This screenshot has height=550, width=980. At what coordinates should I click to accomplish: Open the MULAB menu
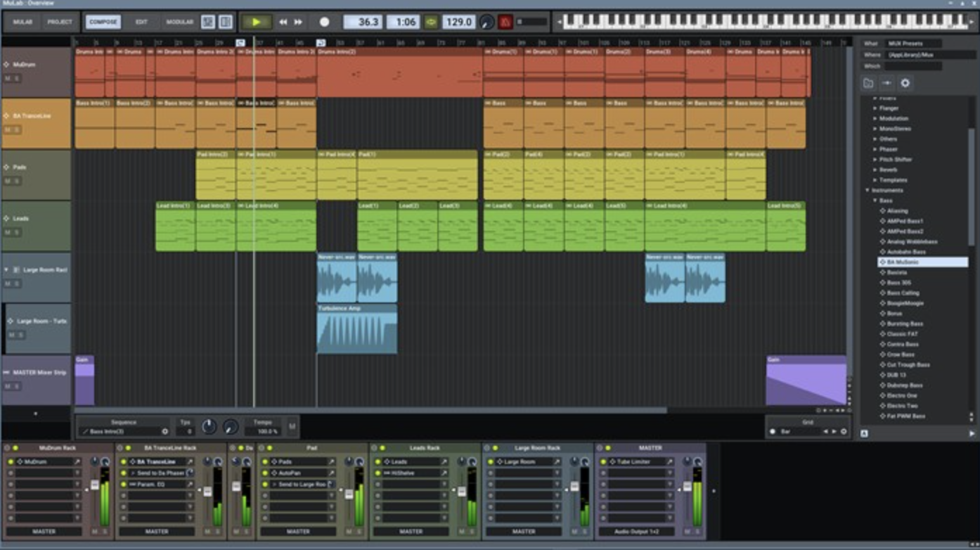coord(22,23)
